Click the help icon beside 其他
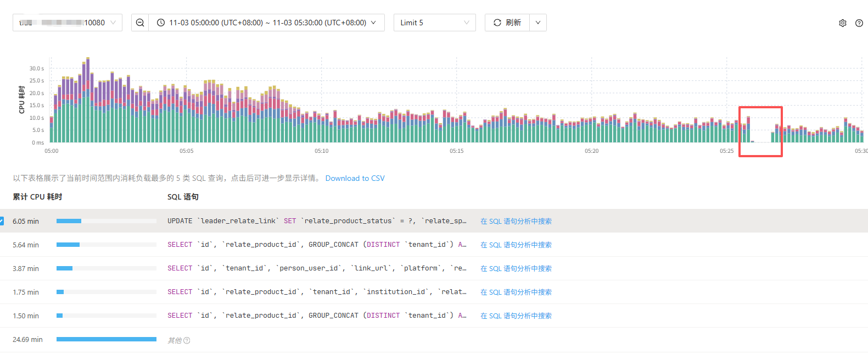The image size is (868, 359). point(187,340)
